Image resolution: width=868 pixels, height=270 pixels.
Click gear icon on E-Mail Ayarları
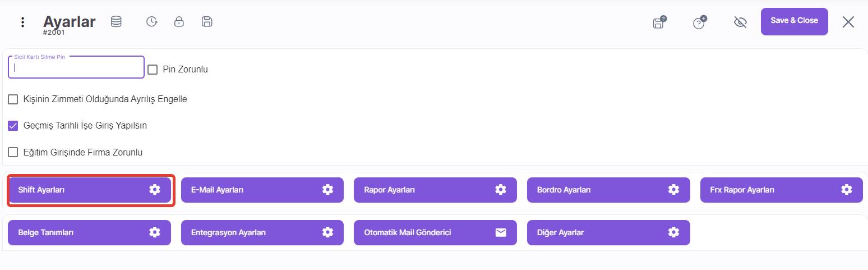pyautogui.click(x=327, y=190)
